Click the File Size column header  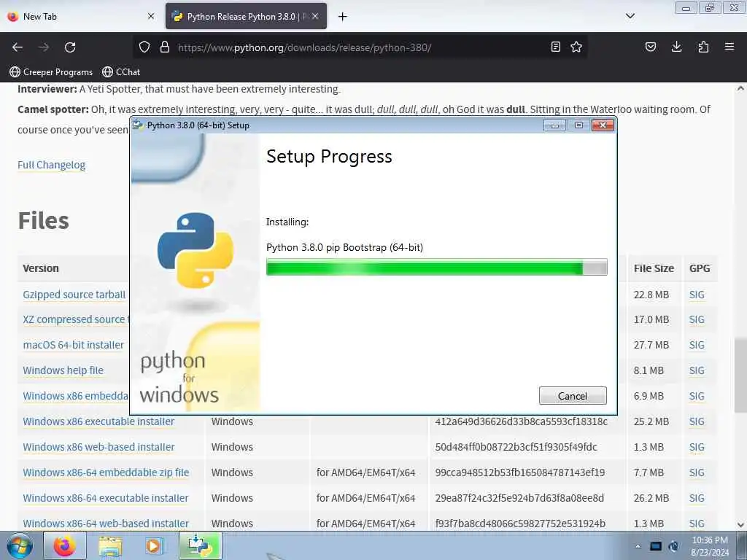654,268
